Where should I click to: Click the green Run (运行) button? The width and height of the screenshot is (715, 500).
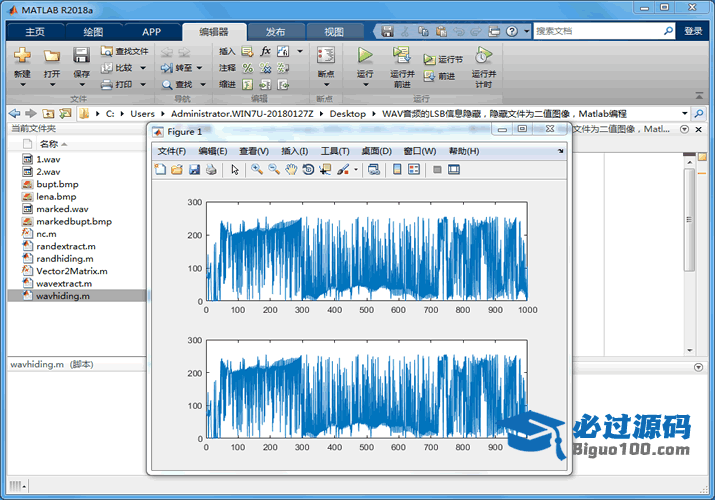tap(365, 55)
